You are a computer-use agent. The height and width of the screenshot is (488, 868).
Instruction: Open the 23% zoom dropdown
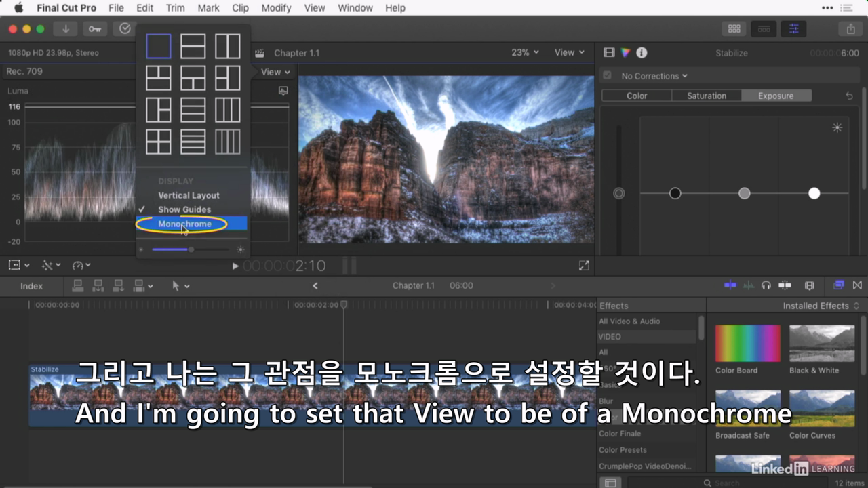[526, 52]
